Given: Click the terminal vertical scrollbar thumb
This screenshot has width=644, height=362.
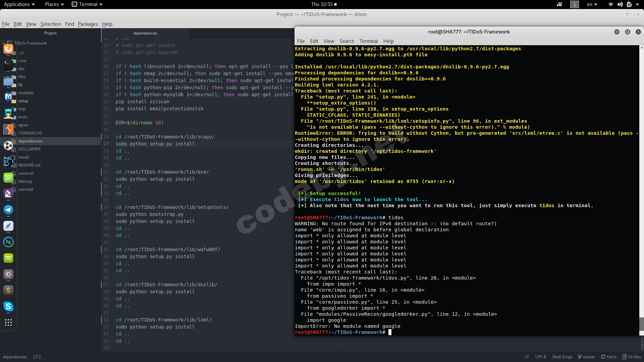Looking at the screenshot, I should [641, 324].
